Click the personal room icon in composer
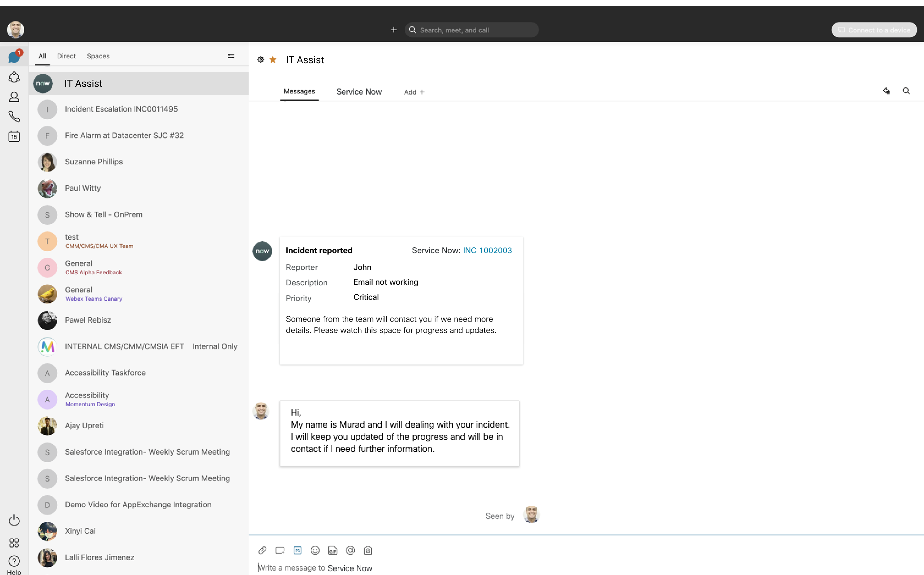The image size is (924, 575). [368, 550]
